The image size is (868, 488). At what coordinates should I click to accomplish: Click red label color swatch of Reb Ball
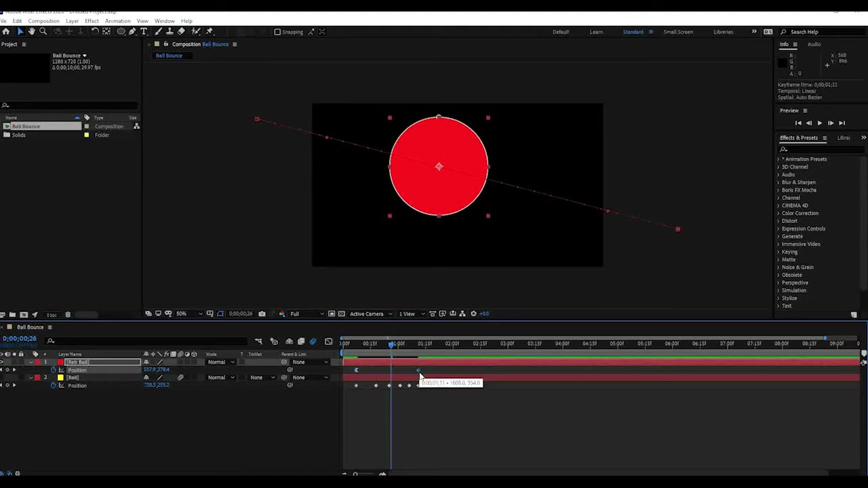(x=37, y=362)
